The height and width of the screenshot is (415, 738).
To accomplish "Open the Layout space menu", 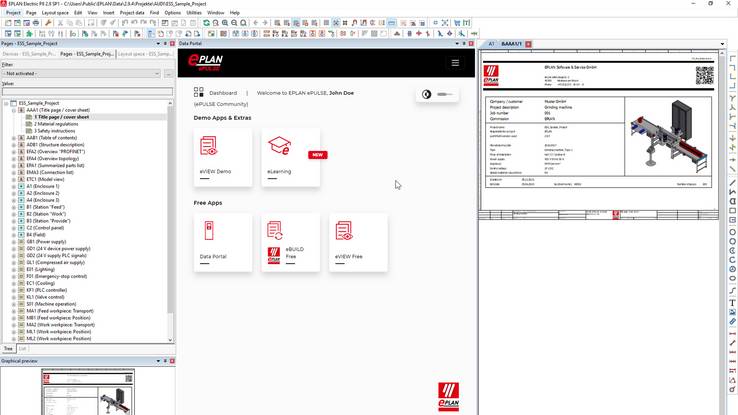I will (x=55, y=12).
